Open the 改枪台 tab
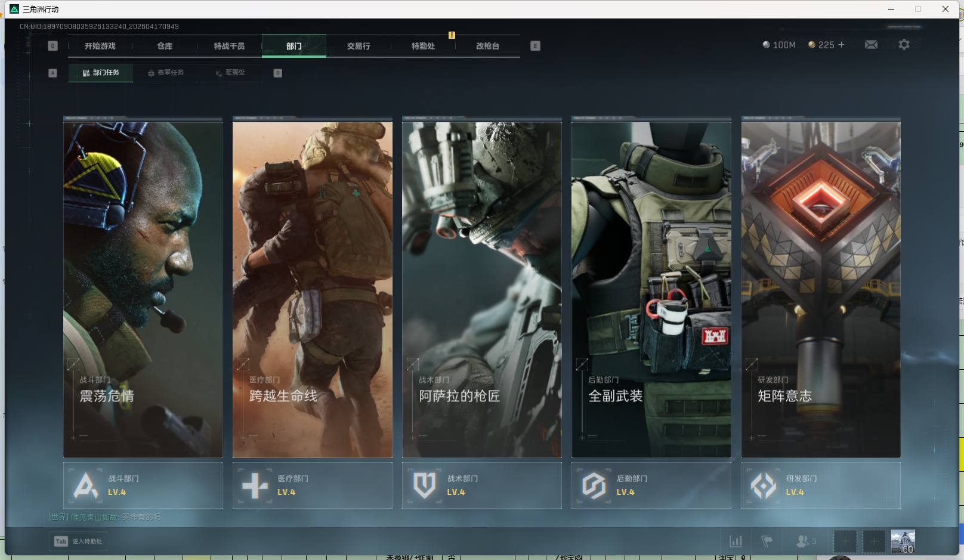Viewport: 964px width, 560px height. [x=487, y=46]
